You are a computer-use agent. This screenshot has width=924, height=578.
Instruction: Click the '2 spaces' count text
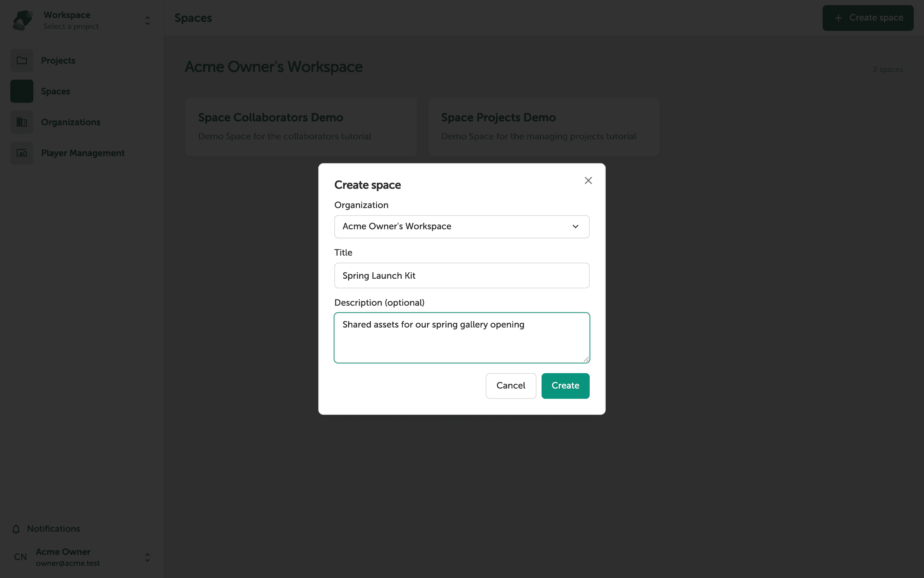(x=888, y=69)
